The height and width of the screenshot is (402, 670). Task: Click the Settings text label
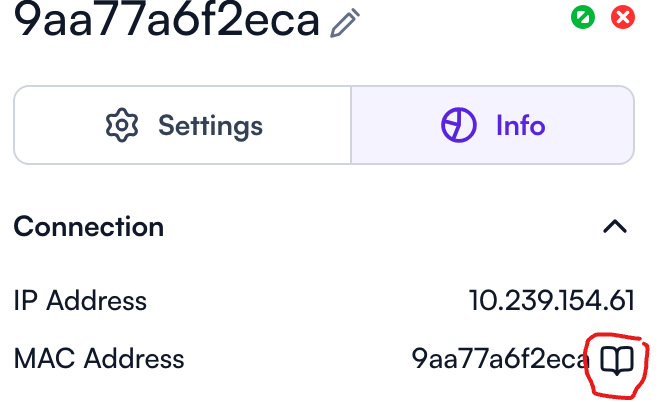coord(210,126)
